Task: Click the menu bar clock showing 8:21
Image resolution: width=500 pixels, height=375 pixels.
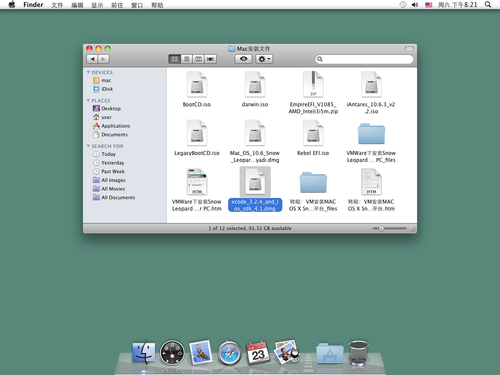Action: 457,5
